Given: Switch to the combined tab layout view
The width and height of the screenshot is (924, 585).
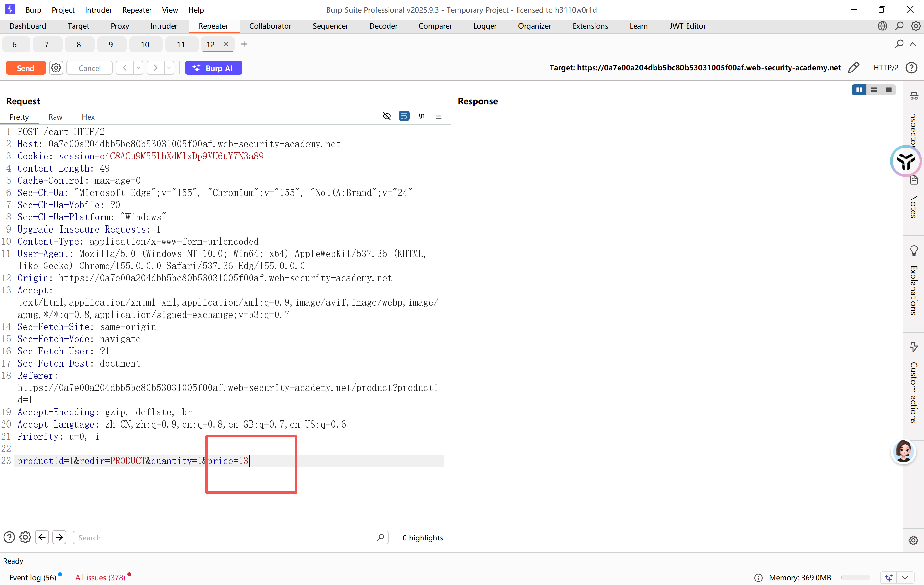Looking at the screenshot, I should (x=889, y=89).
